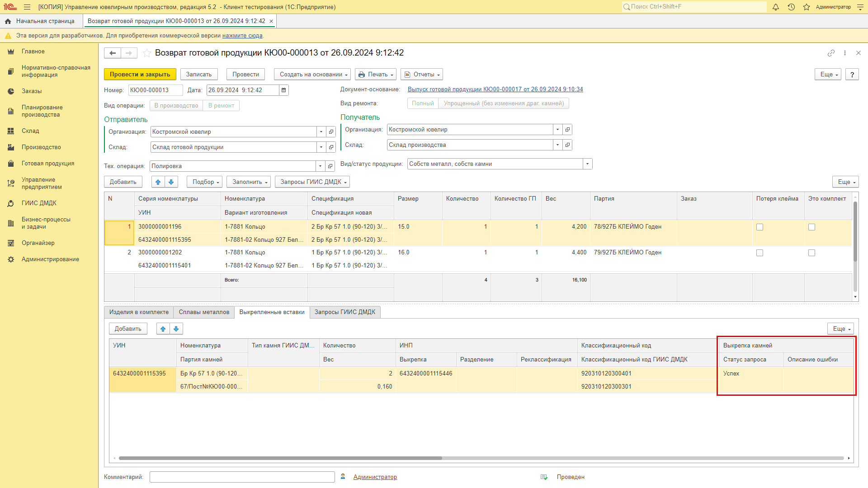
Task: Click vertical scrollbar of products table
Action: tap(855, 231)
